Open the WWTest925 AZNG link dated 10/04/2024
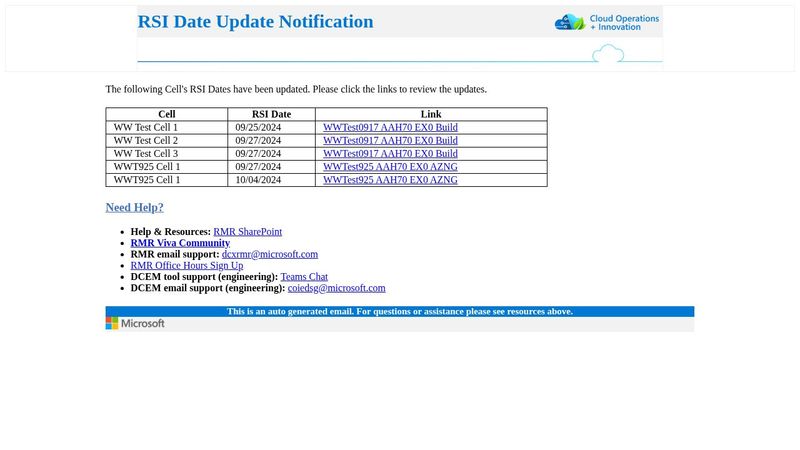The image size is (800, 450). click(x=390, y=180)
